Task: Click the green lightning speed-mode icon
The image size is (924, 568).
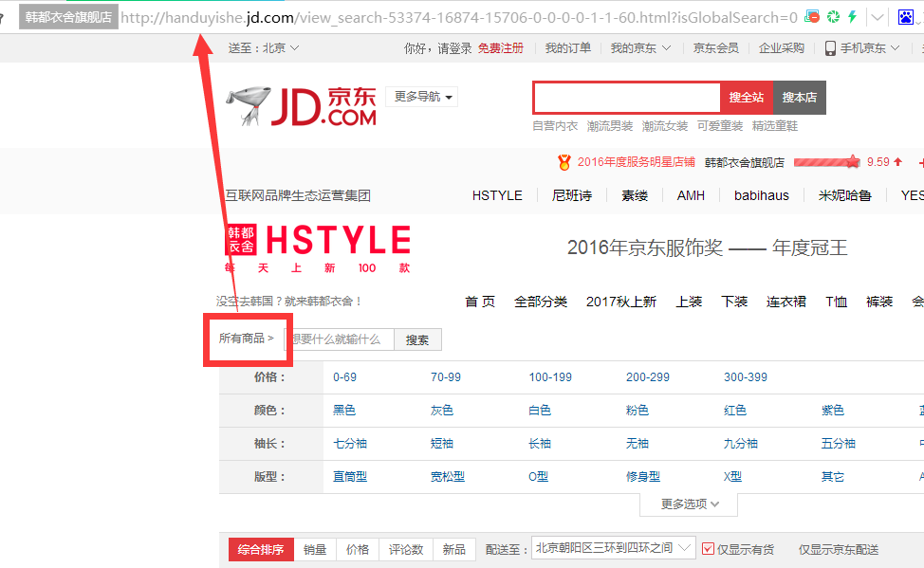Action: click(852, 16)
